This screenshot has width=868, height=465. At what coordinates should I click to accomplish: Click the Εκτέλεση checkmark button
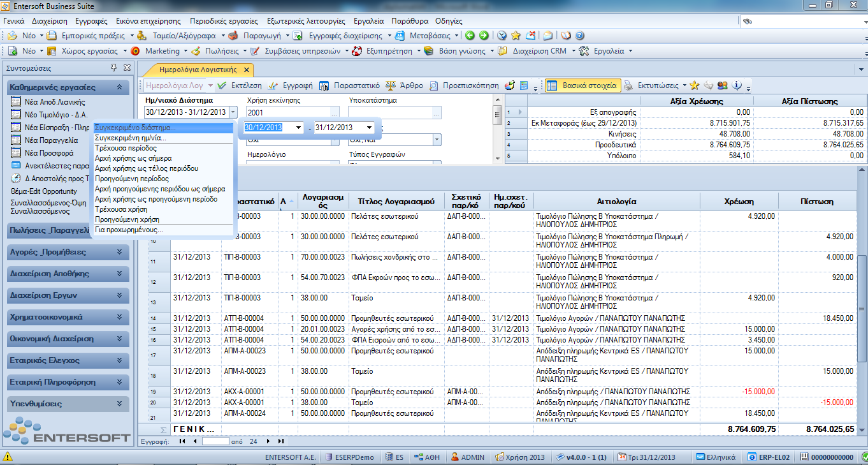coord(240,85)
